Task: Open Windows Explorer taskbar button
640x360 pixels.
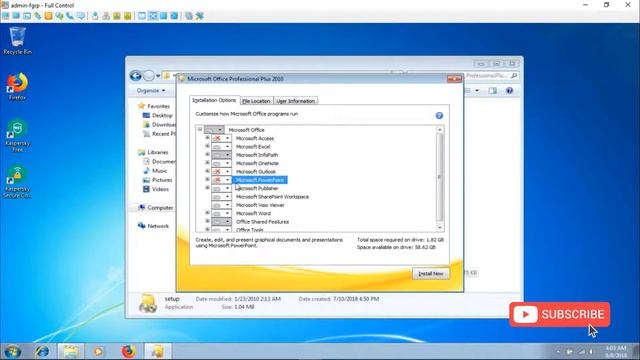Action: click(x=71, y=351)
